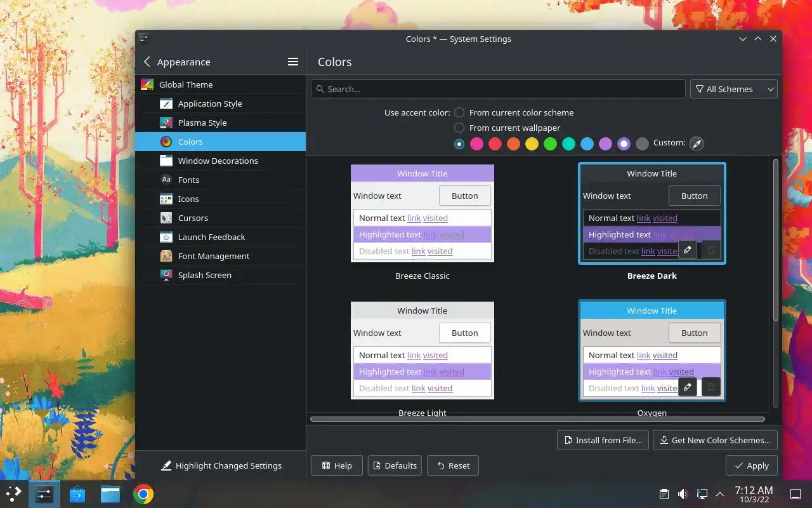Select 'From current color scheme' radio
The width and height of the screenshot is (812, 508).
tap(459, 112)
